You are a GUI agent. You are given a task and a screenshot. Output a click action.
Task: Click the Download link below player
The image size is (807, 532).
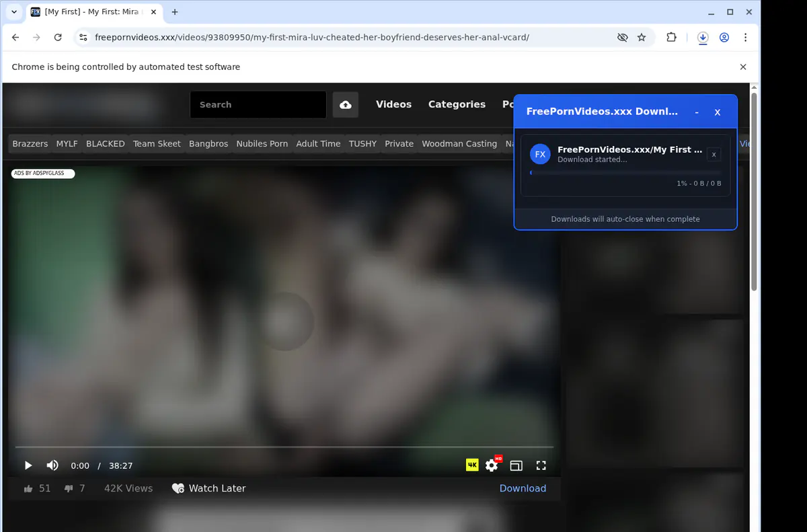point(523,488)
